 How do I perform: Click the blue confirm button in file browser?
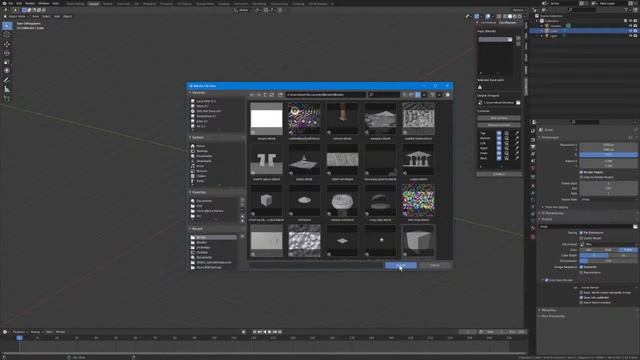[x=401, y=265]
